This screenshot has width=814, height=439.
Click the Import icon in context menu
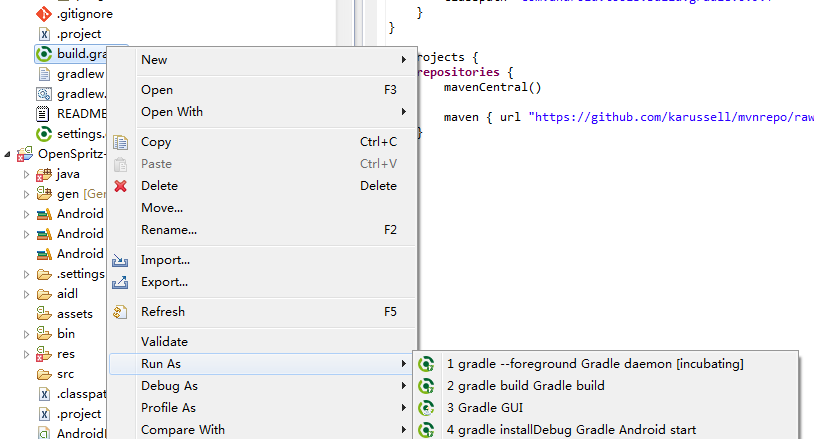[121, 260]
